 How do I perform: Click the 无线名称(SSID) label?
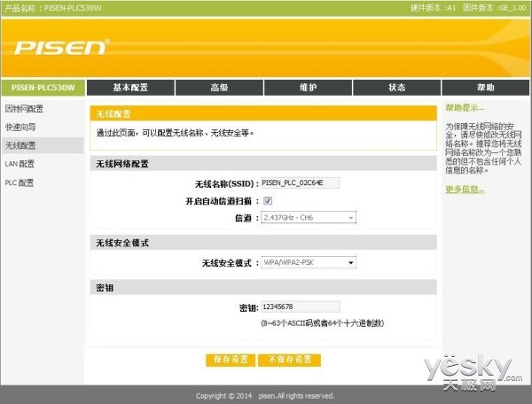tap(227, 184)
